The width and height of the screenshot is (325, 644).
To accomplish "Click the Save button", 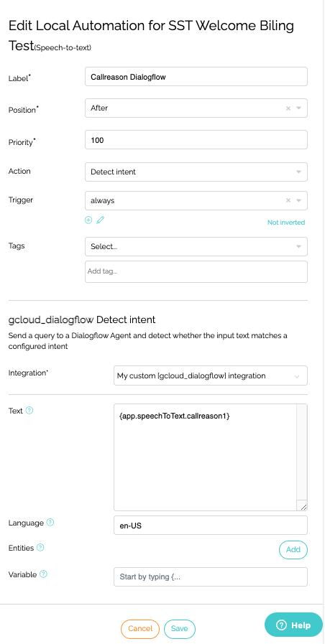I will click(x=179, y=629).
